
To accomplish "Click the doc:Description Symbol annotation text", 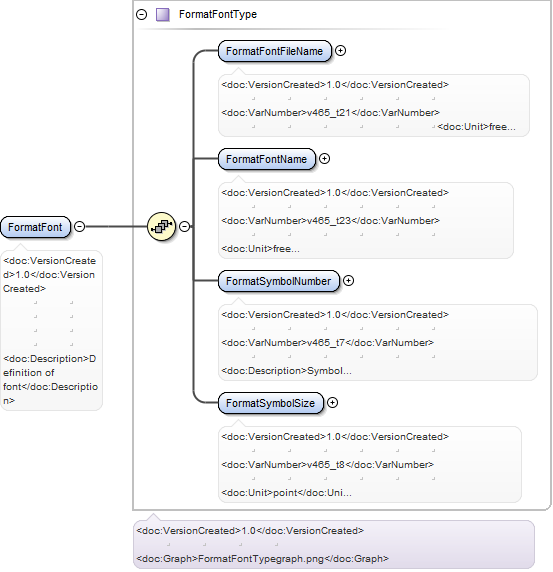I will [287, 371].
